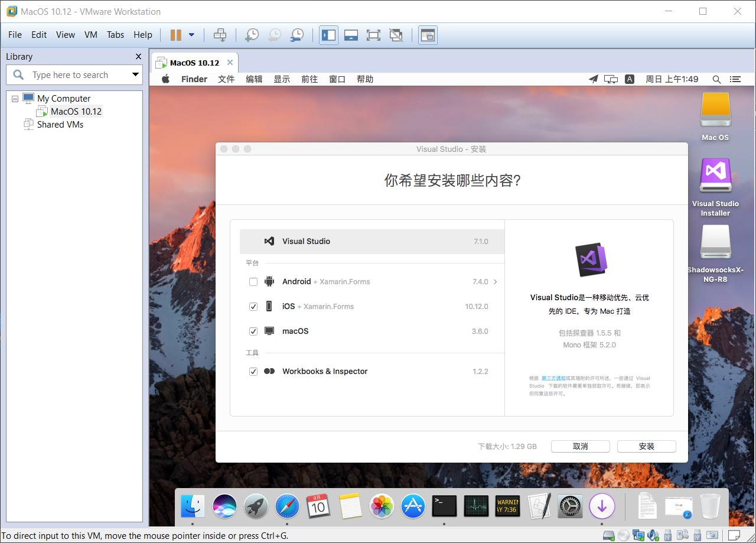Image resolution: width=756 pixels, height=543 pixels.
Task: Enable the Android + Xamarin.Forms checkbox
Action: tap(253, 282)
